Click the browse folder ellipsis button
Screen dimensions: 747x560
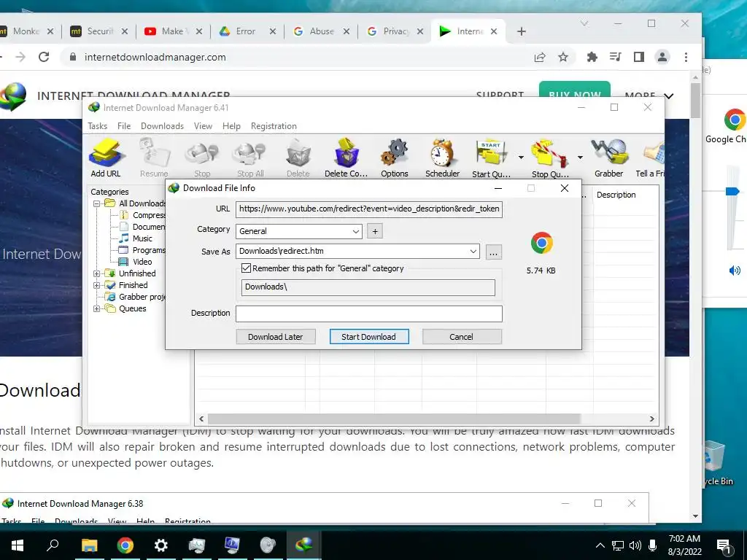(x=494, y=252)
